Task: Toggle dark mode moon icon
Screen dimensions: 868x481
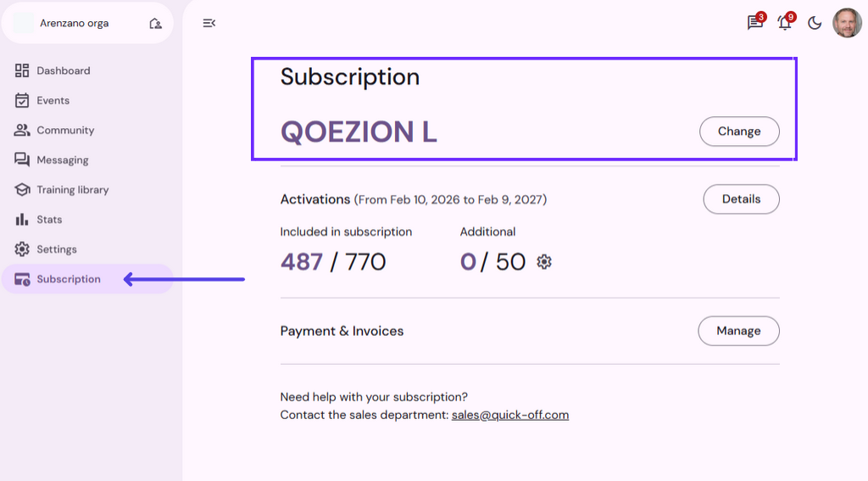Action: (x=815, y=23)
